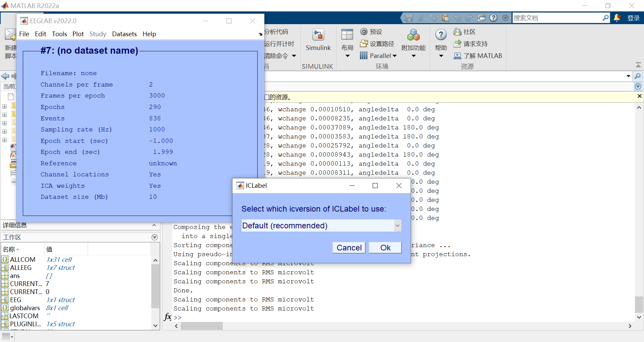Click workspace scrollbar down arrow
The image size is (644, 342).
[155, 325]
